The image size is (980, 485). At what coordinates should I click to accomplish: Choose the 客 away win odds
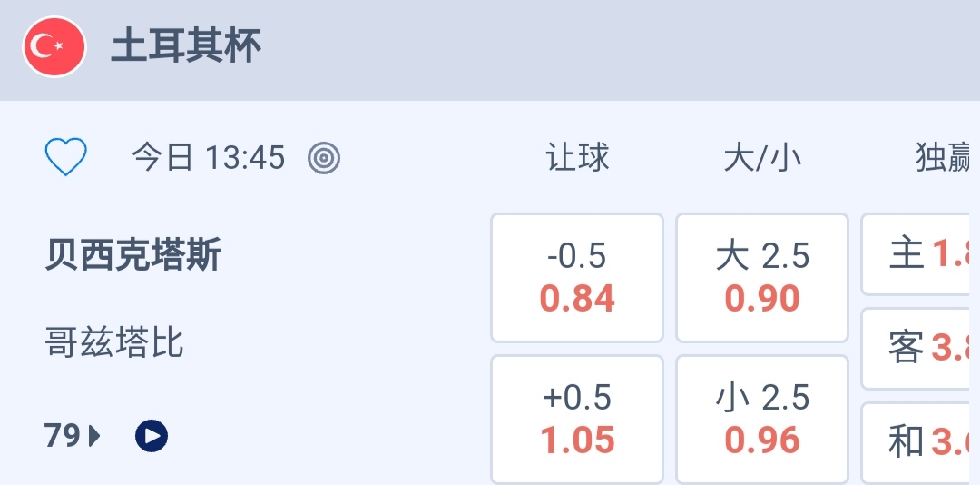[920, 348]
